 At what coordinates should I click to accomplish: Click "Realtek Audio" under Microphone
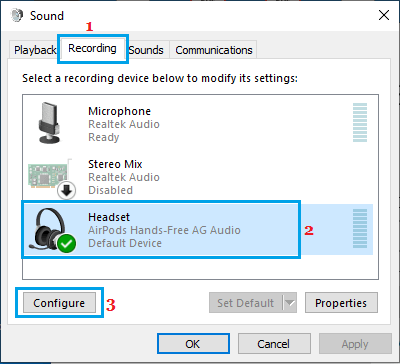[124, 124]
